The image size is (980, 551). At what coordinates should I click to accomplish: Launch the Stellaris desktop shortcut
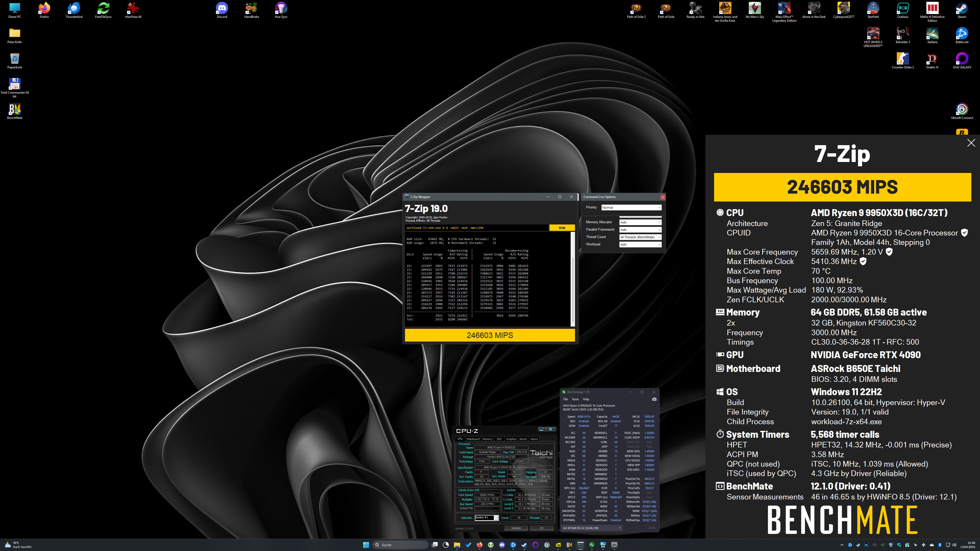click(x=932, y=35)
